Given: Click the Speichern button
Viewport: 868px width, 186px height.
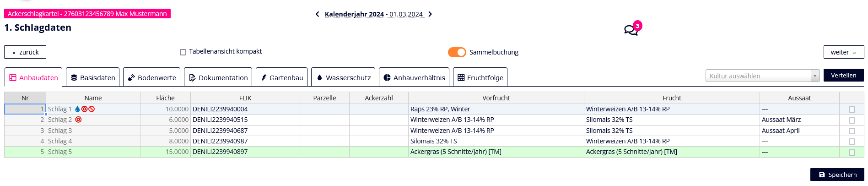Looking at the screenshot, I should point(837,175).
